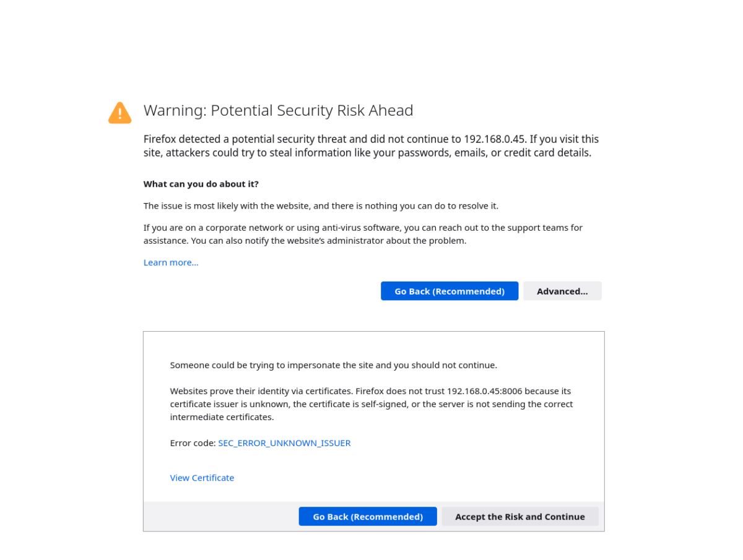Reveal more details with 'Advanced...'
The height and width of the screenshot is (560, 743).
(562, 291)
